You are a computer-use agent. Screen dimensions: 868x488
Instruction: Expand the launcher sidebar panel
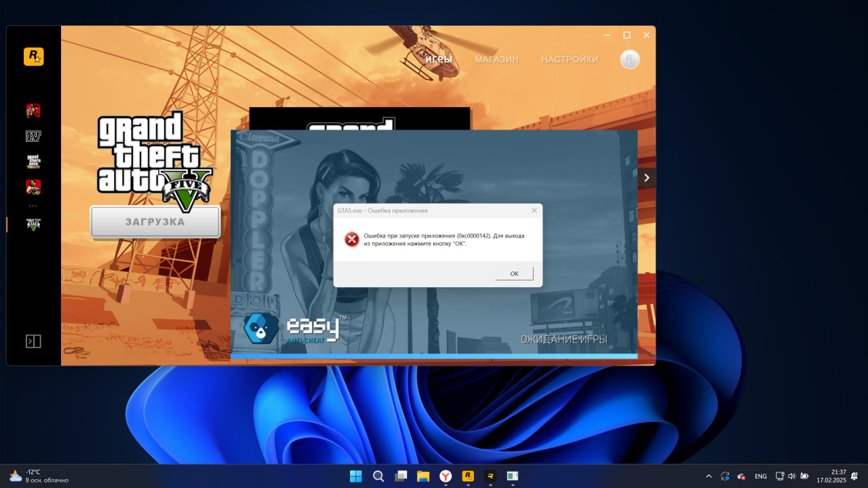click(x=33, y=341)
